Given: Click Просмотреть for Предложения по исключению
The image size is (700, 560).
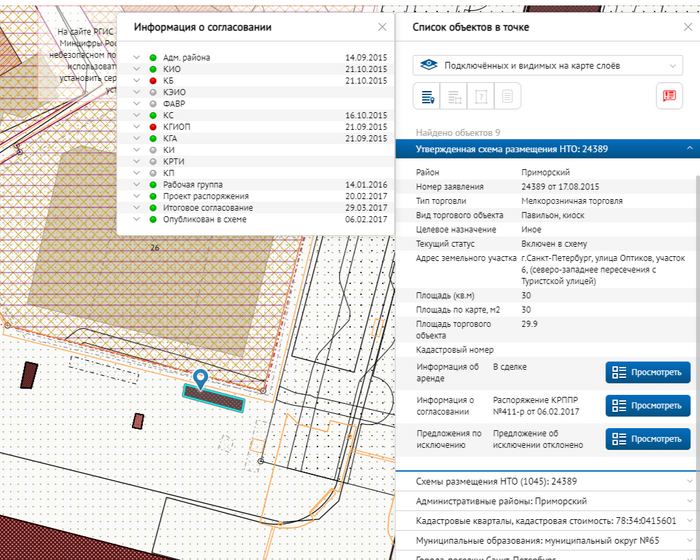Looking at the screenshot, I should tap(647, 439).
